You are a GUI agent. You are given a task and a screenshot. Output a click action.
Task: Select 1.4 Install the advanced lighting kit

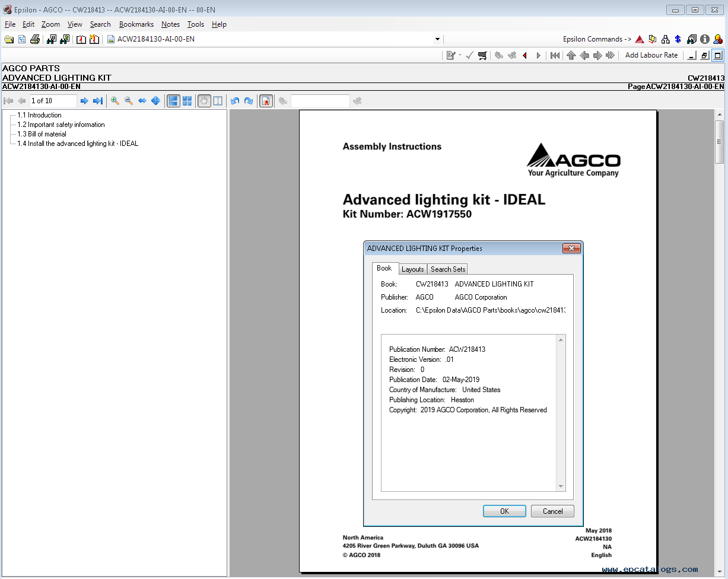coord(78,144)
